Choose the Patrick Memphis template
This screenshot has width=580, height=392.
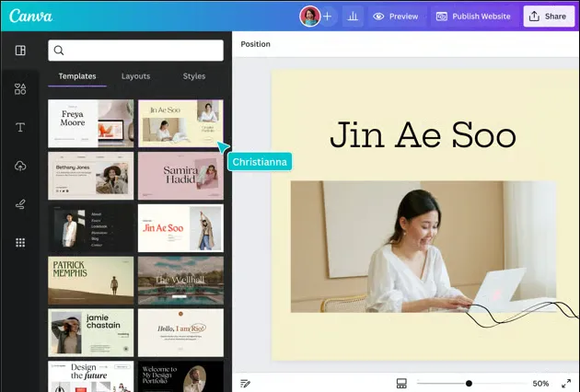pyautogui.click(x=90, y=281)
